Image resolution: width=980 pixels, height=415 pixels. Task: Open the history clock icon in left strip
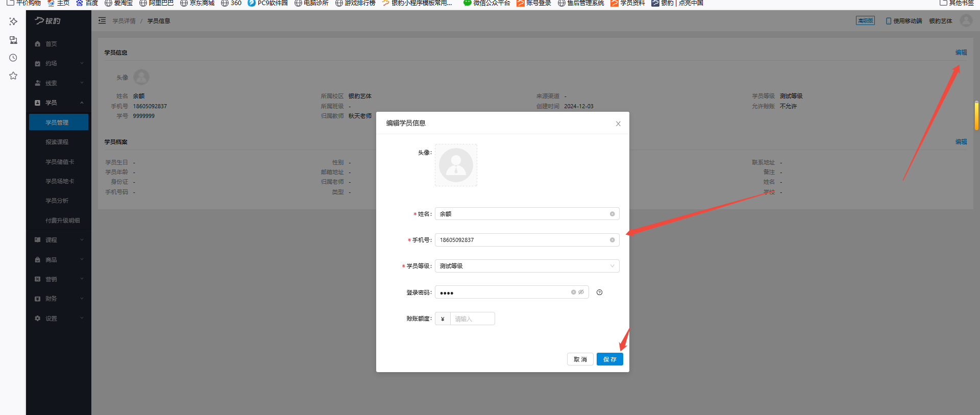point(13,58)
